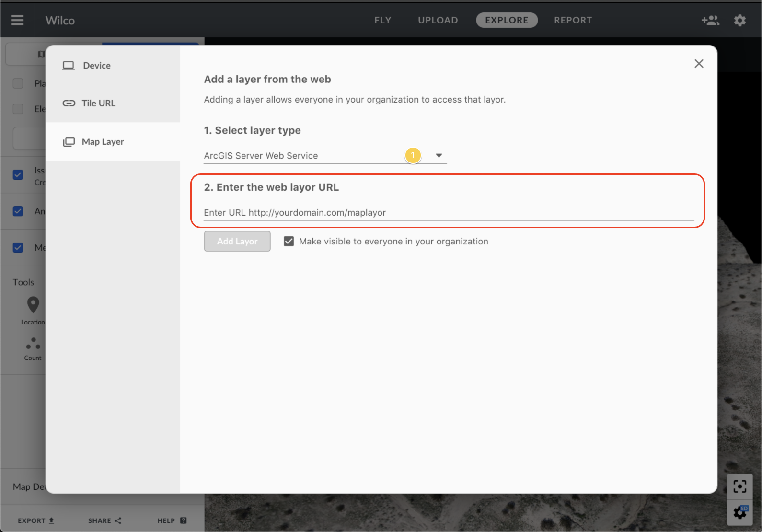This screenshot has height=532, width=762.
Task: Click the Share icon in bottom bar
Action: (x=118, y=520)
